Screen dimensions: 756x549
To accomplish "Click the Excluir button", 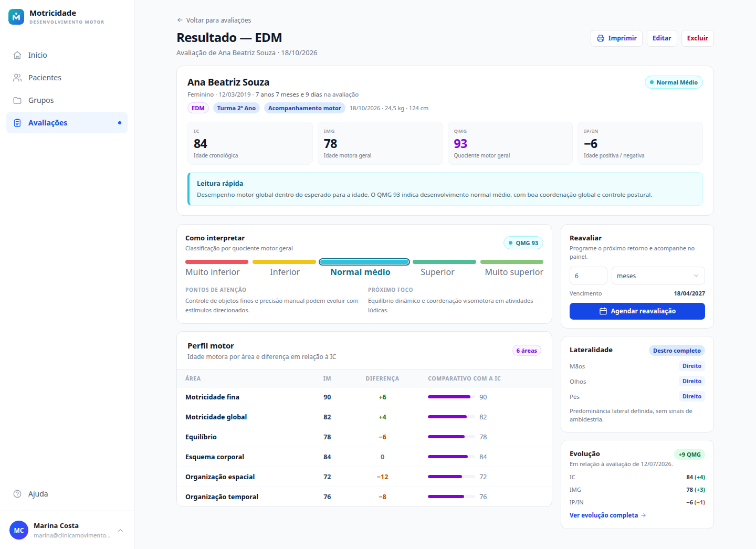I will [697, 38].
